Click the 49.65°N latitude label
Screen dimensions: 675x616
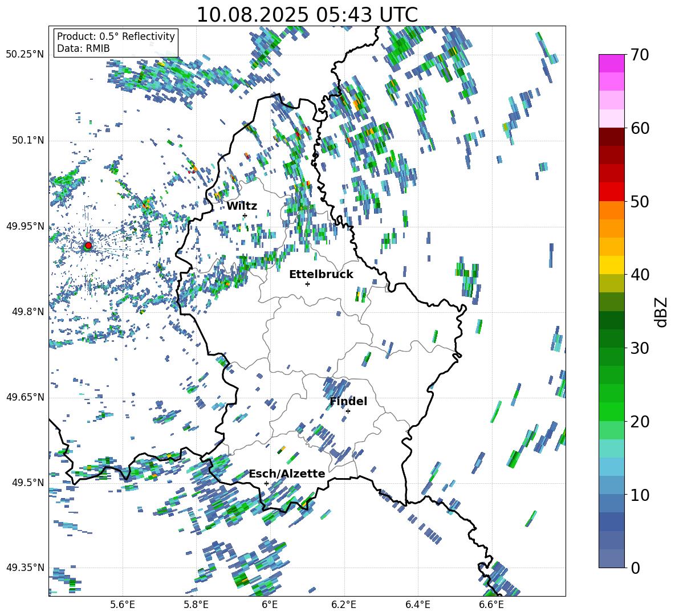[25, 397]
